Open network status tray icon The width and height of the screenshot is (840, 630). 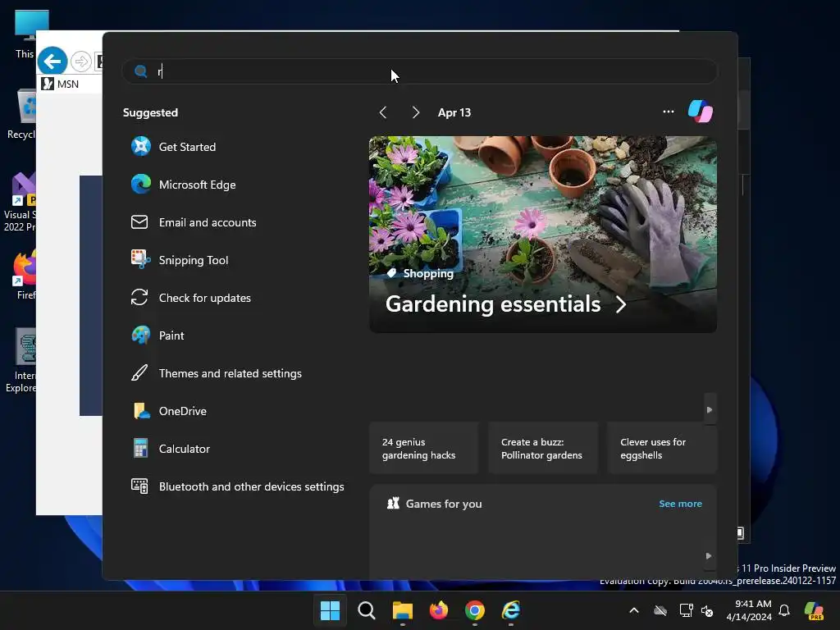coord(686,610)
